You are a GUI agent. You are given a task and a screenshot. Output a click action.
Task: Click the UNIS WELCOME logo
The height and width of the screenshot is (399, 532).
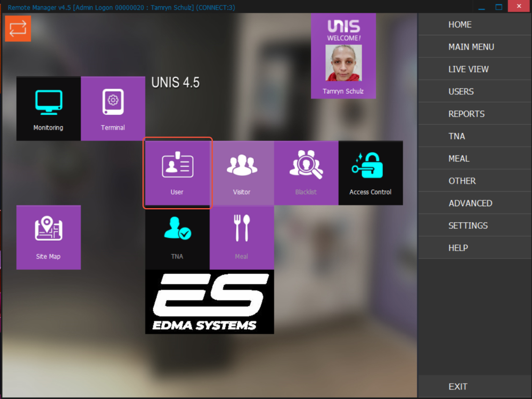pyautogui.click(x=343, y=30)
